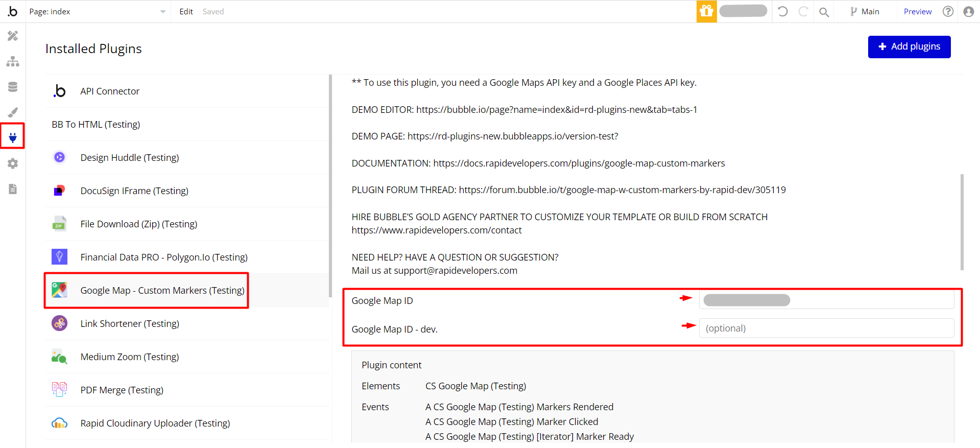Click the Preview link

[918, 11]
